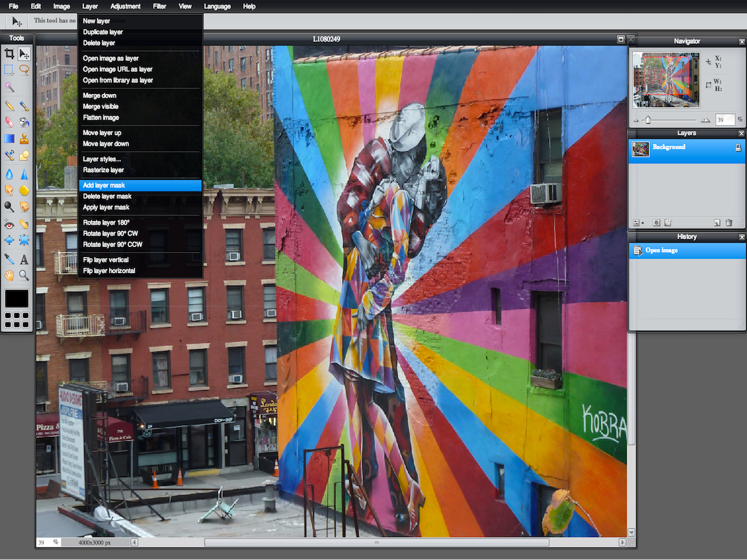Select the Zoom magnifier tool

[24, 275]
